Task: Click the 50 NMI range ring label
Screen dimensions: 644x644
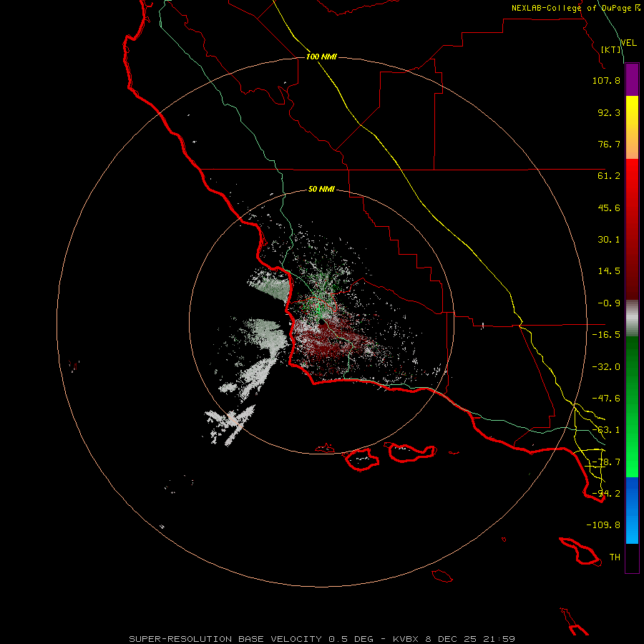Action: (x=321, y=190)
